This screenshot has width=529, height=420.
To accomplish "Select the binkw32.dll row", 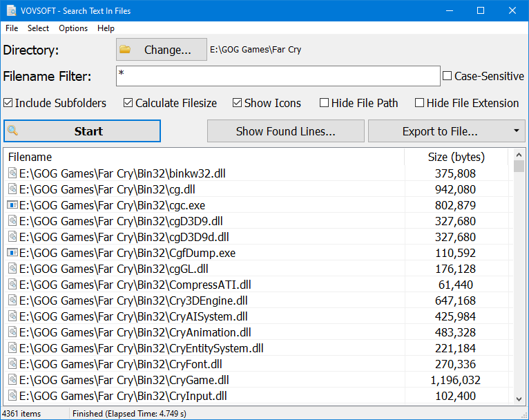I will pyautogui.click(x=258, y=173).
